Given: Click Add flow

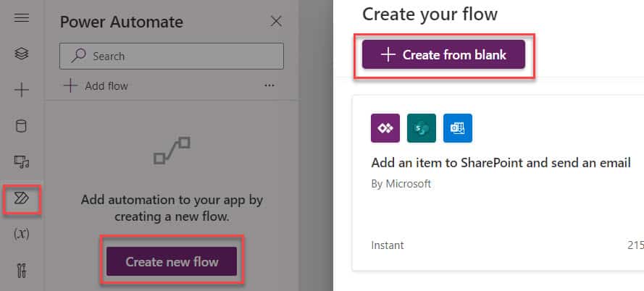Looking at the screenshot, I should coord(96,86).
